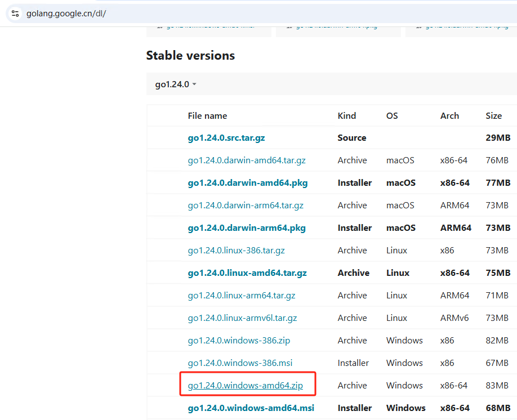This screenshot has height=420, width=517.
Task: Collapse the go1.24.0 version section
Action: tap(176, 84)
